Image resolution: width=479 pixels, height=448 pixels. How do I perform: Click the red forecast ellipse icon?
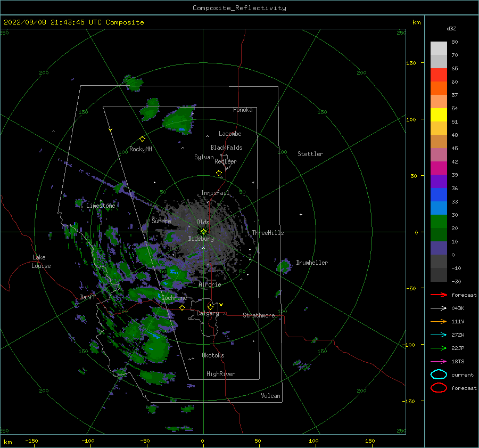tap(439, 388)
